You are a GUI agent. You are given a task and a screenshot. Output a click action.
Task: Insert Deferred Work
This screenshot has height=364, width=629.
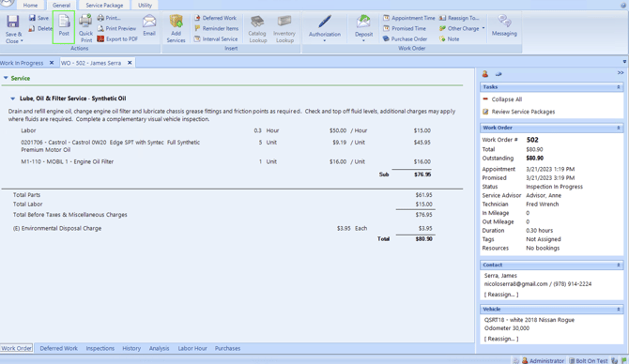point(215,18)
